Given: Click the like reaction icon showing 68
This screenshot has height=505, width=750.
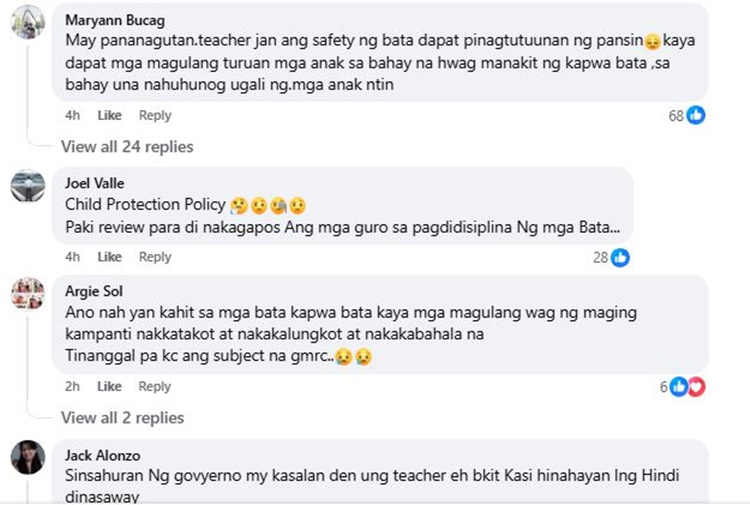Looking at the screenshot, I should coord(696,115).
